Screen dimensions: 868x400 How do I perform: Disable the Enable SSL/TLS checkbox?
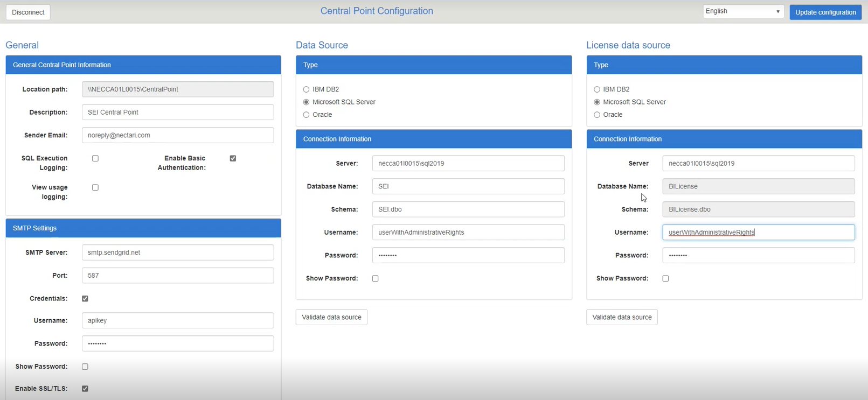coord(85,389)
